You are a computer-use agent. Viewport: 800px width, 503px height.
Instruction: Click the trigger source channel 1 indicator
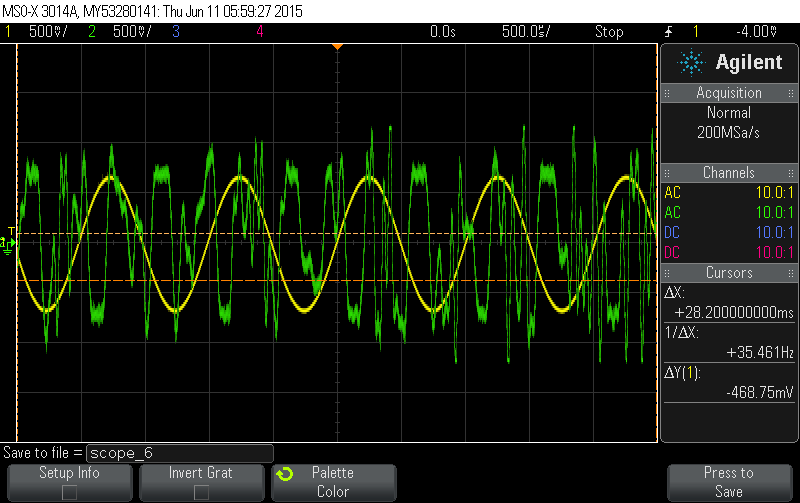[695, 32]
